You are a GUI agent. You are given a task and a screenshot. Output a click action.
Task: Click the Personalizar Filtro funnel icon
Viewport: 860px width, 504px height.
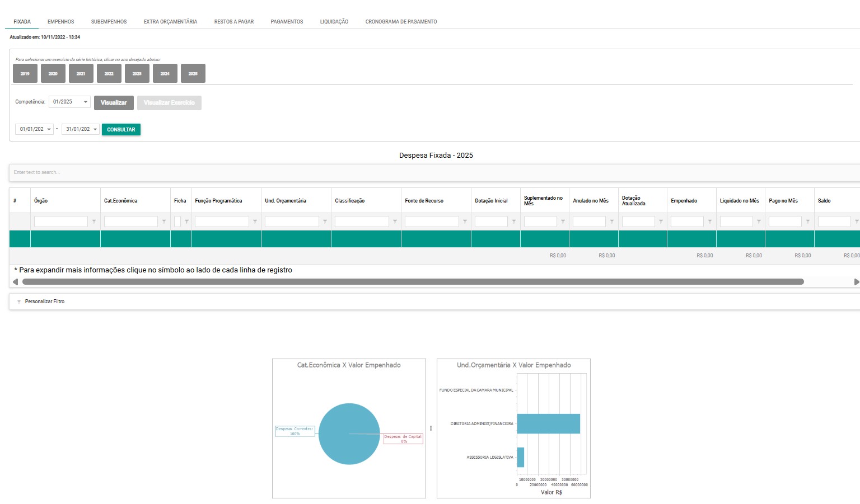[x=19, y=302]
